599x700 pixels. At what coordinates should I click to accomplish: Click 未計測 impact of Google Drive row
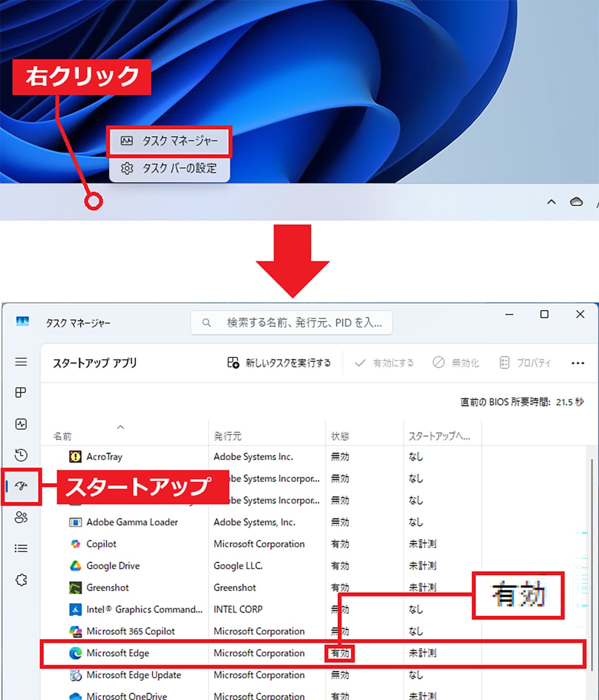pyautogui.click(x=422, y=566)
